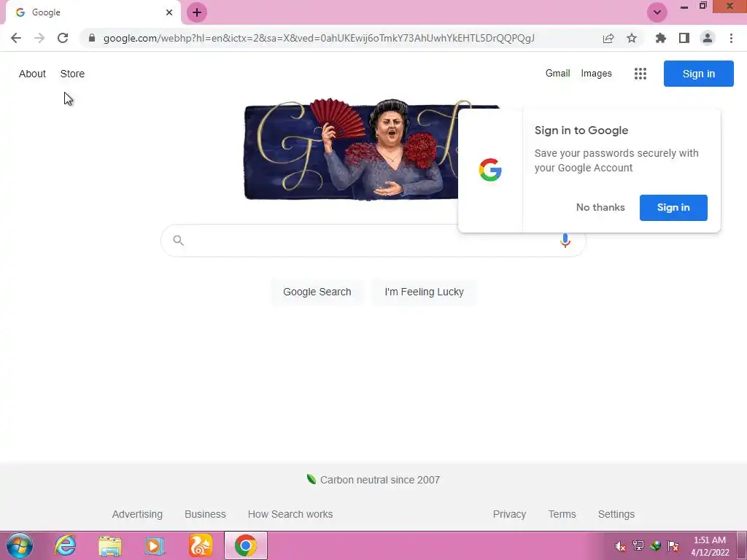Viewport: 747px width, 560px height.
Task: Click the padlock site info icon
Action: [92, 38]
